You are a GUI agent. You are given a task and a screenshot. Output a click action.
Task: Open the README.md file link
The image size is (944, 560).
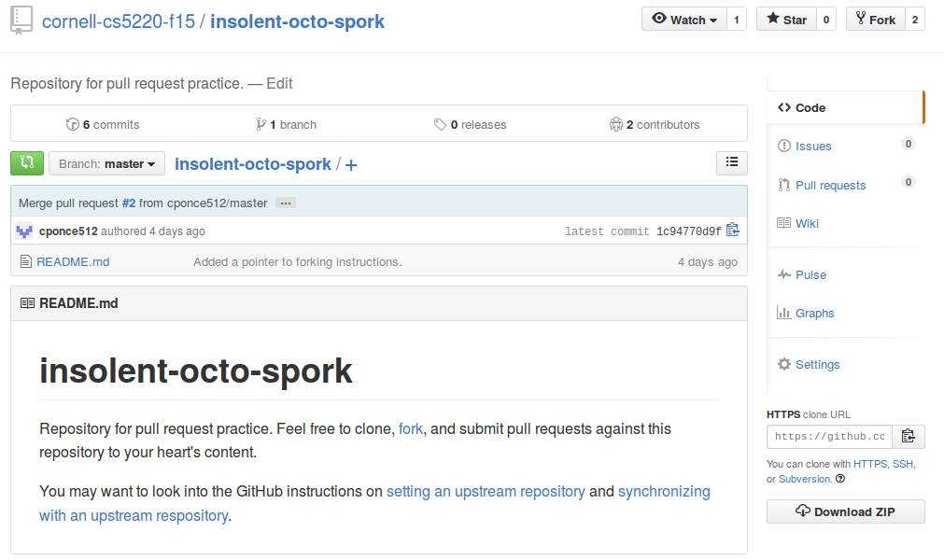[x=73, y=261]
